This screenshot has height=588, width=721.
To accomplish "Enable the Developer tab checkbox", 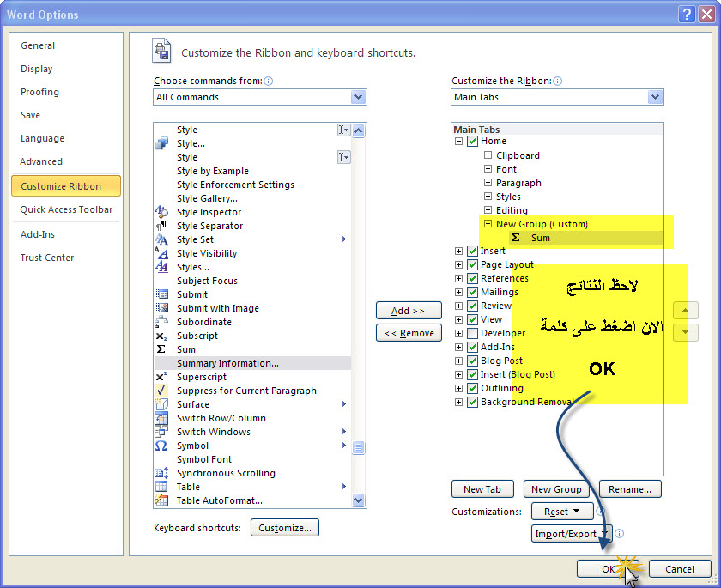I will coord(472,333).
